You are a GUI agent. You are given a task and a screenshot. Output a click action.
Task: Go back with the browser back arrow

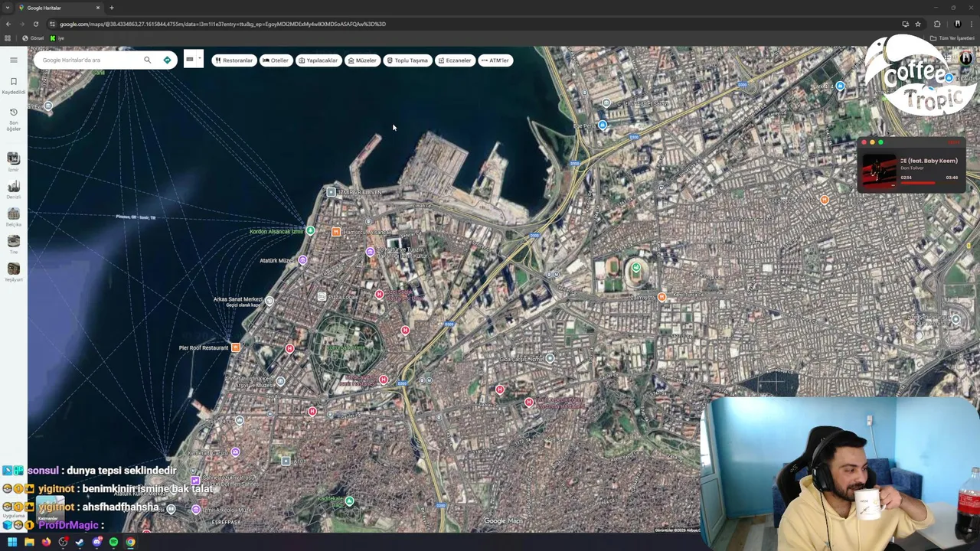point(8,24)
